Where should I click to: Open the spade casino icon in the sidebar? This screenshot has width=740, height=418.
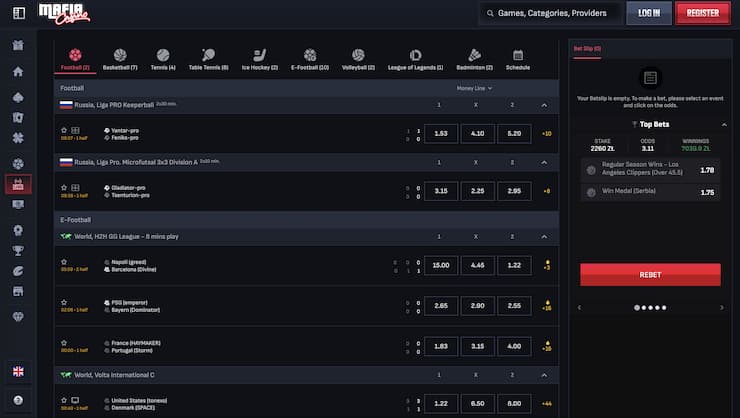(18, 98)
